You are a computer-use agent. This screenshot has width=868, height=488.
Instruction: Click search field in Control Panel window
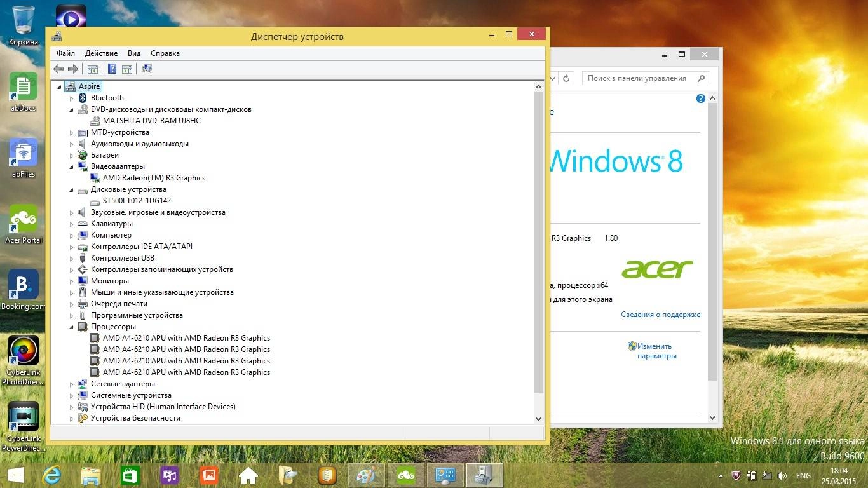pyautogui.click(x=646, y=78)
